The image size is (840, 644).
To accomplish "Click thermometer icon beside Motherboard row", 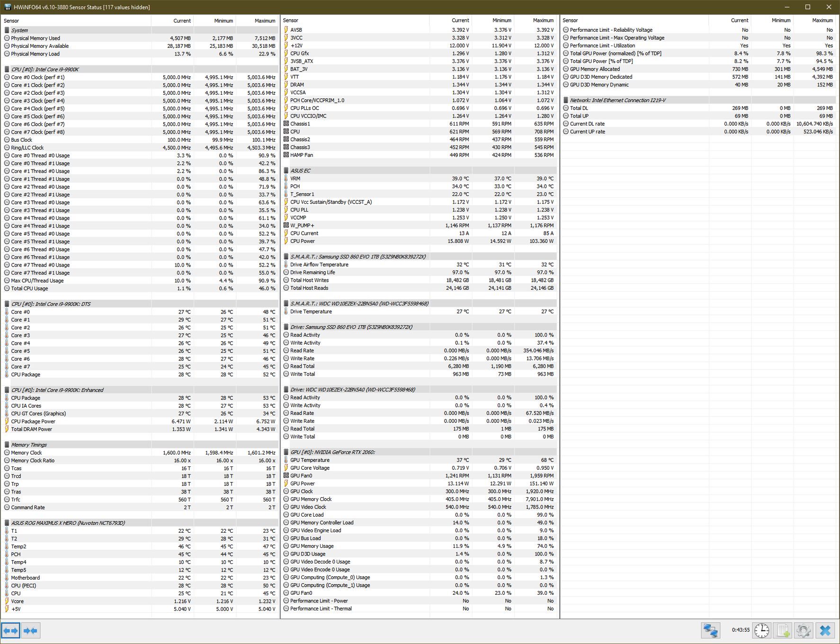I will point(7,578).
